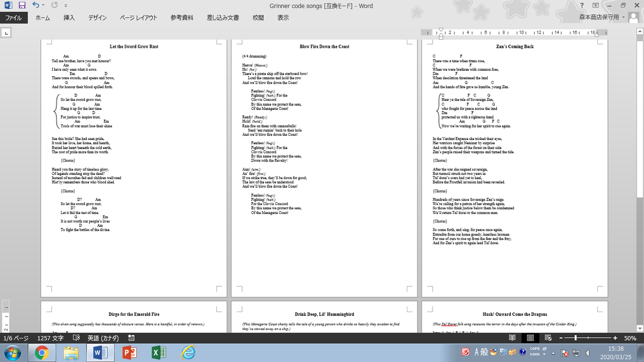Click heading "Zan's Coming Back"

(515, 47)
